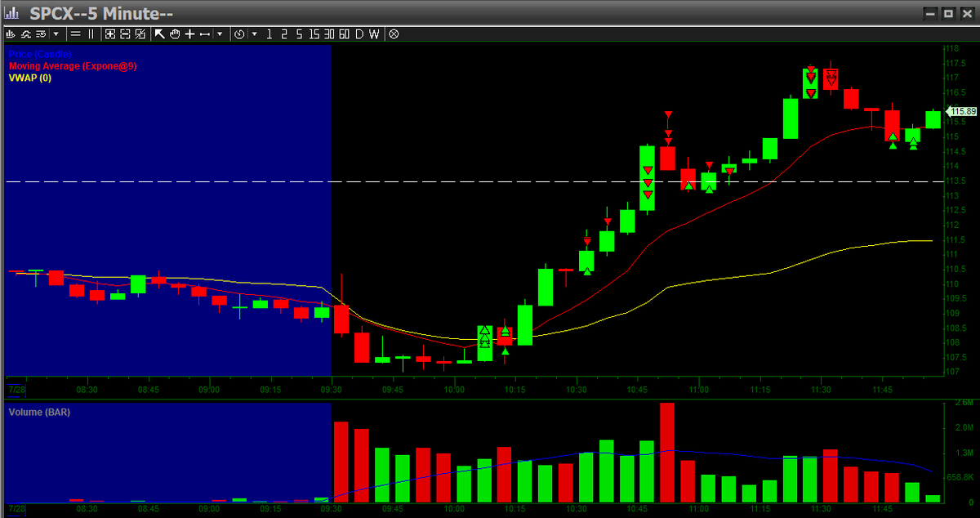Expand the dropdown after the drawing tools

tap(220, 33)
